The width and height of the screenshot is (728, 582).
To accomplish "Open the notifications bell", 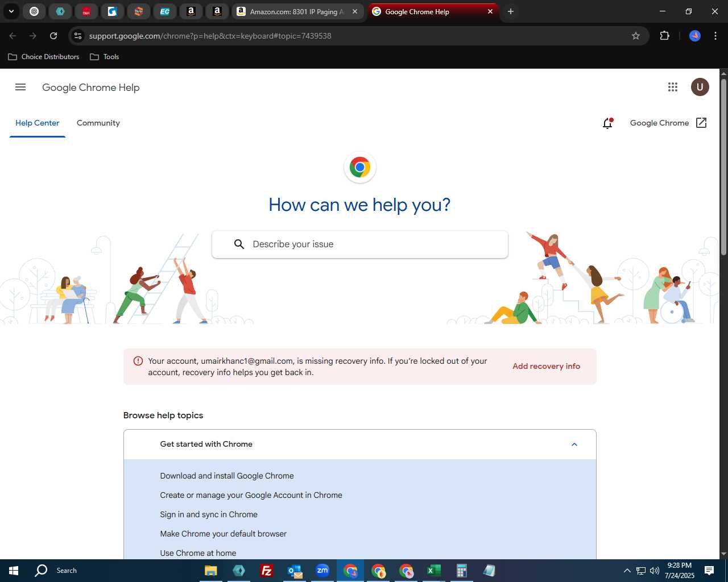I will point(607,123).
